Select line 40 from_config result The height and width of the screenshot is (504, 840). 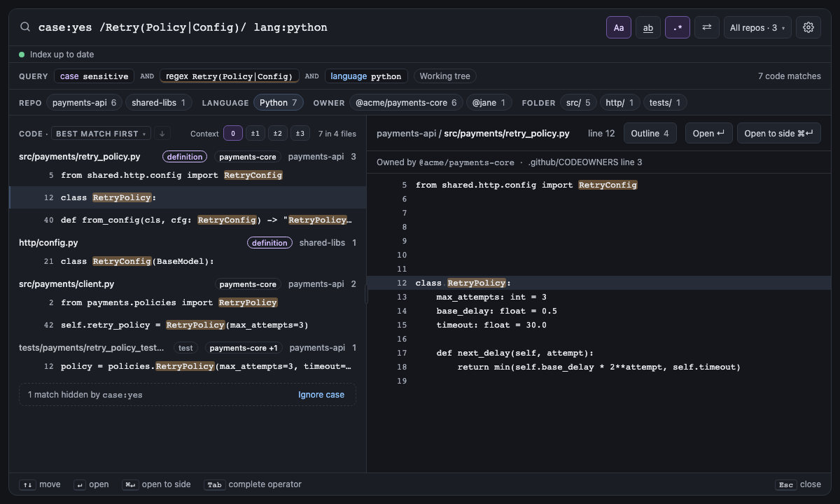click(x=188, y=220)
